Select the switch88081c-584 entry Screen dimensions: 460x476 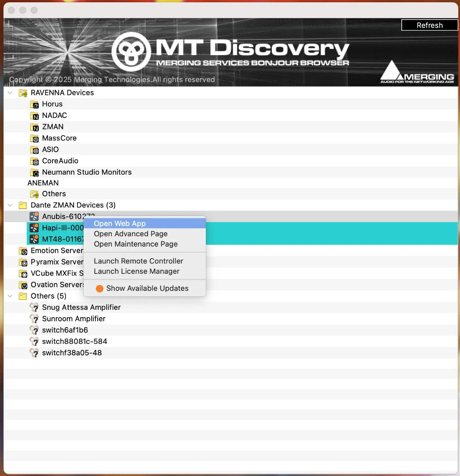(231, 342)
